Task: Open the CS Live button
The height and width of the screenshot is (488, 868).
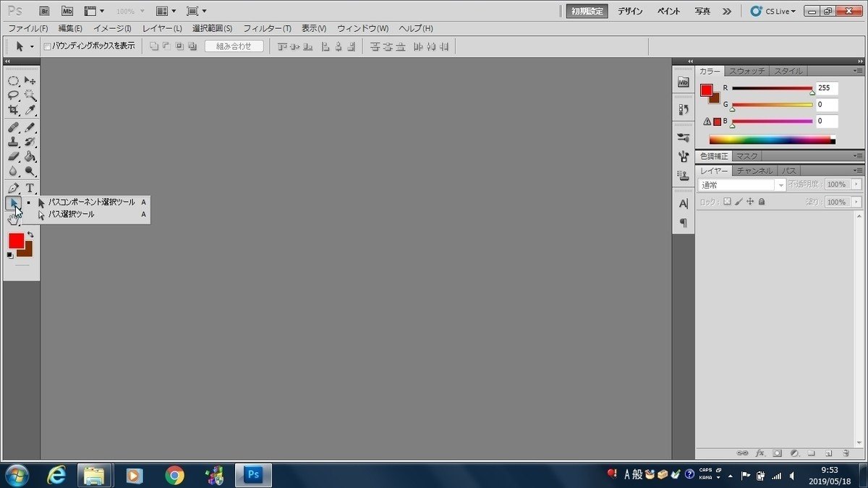Action: (773, 11)
